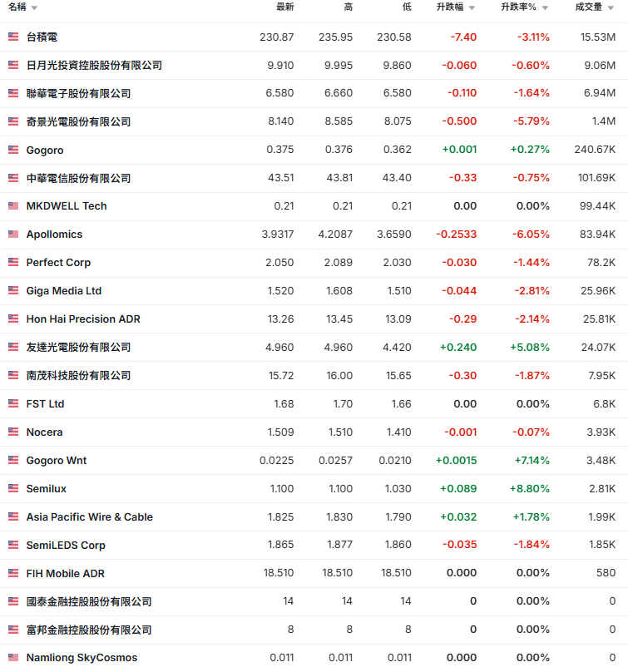The height and width of the screenshot is (672, 628).
Task: Open the Perfect Corp link
Action: coord(58,262)
